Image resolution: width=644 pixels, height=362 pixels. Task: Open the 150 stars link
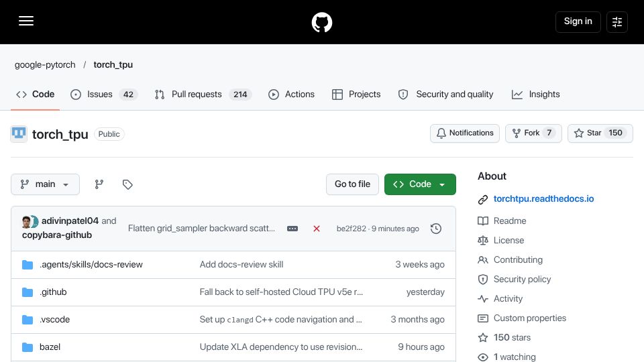click(x=512, y=338)
